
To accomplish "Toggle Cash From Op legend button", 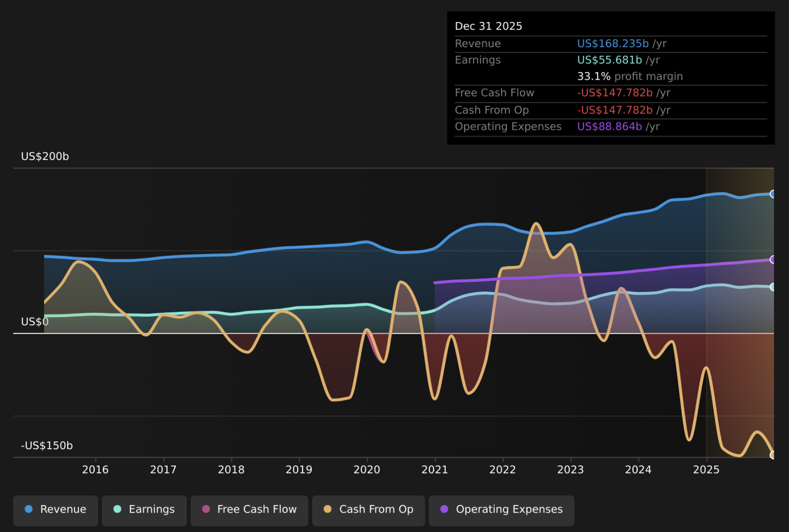I will click(x=369, y=510).
